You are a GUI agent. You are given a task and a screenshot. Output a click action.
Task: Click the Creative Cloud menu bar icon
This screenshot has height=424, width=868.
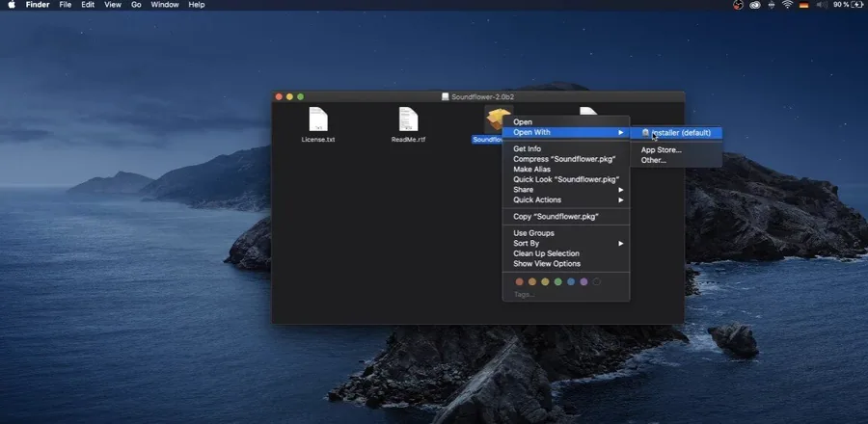(755, 5)
